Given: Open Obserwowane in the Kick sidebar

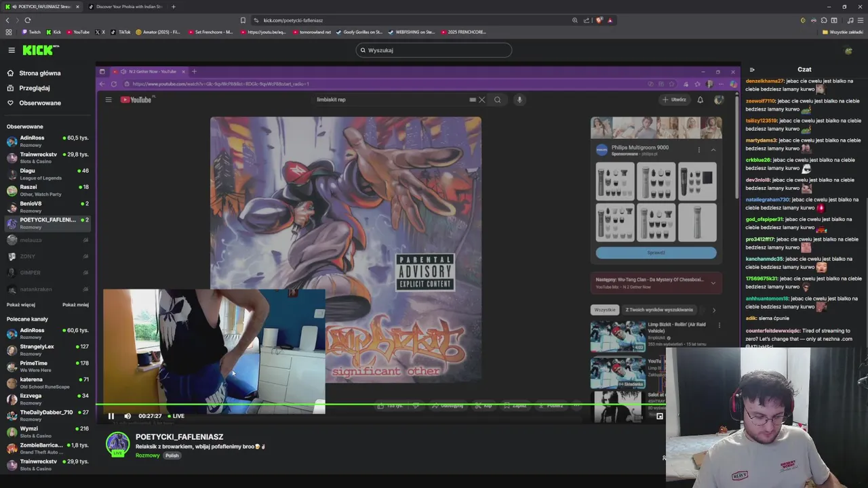Looking at the screenshot, I should 40,103.
